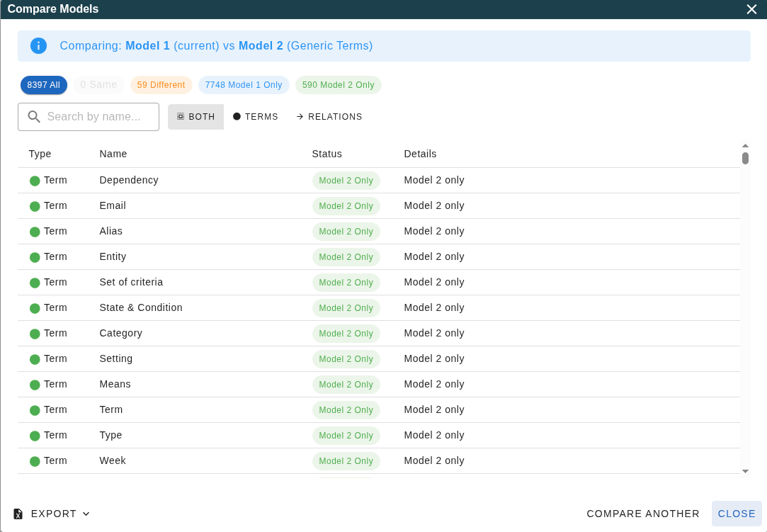Click the green dot icon beside Dependency

(35, 181)
